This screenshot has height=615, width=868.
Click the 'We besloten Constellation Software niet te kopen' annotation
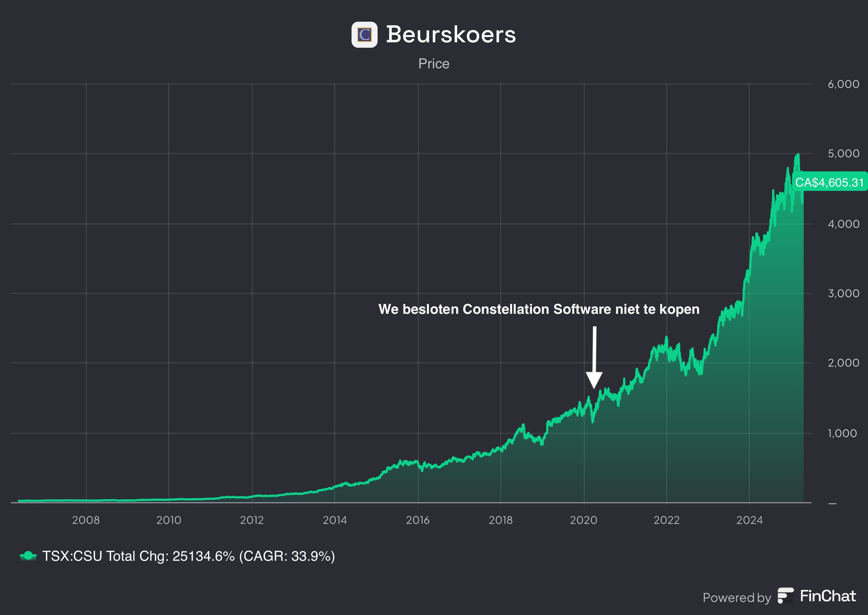(x=539, y=309)
